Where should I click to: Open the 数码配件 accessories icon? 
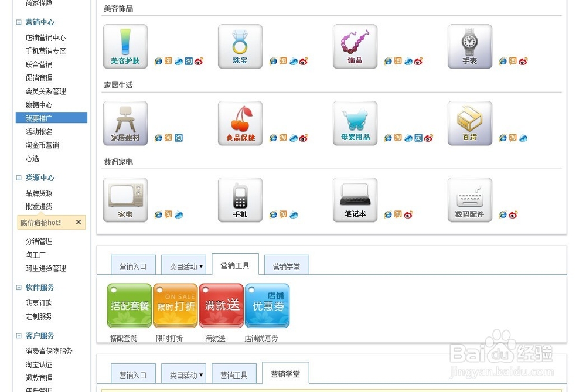coord(469,199)
